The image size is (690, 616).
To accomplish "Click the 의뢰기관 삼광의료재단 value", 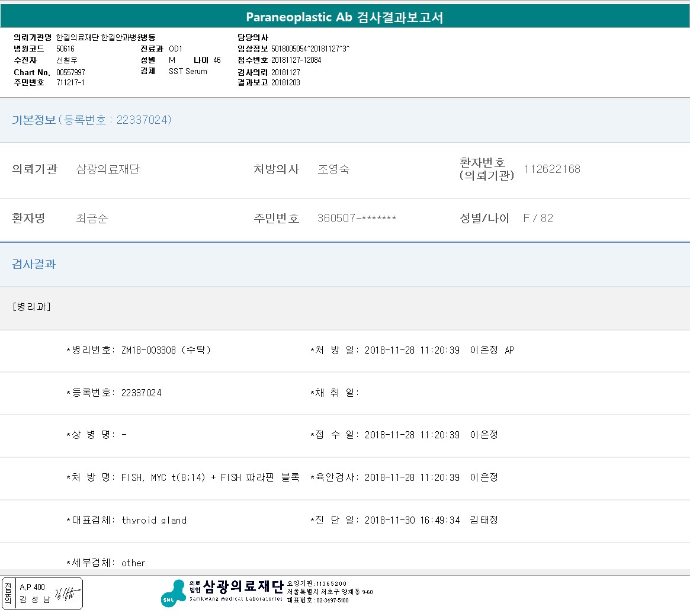I will pyautogui.click(x=108, y=169).
